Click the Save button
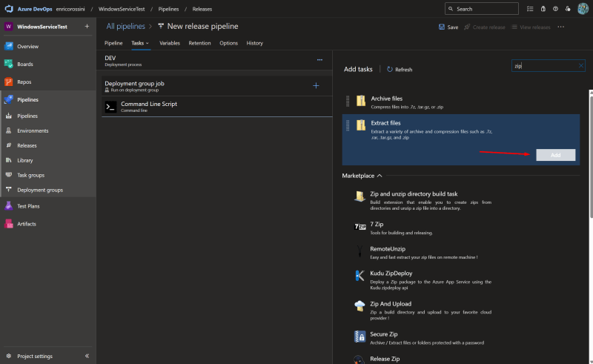The height and width of the screenshot is (364, 593). [448, 27]
